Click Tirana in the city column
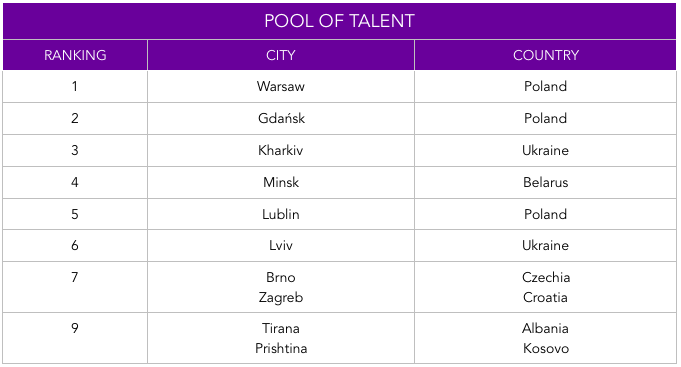681x367 pixels. click(x=281, y=328)
